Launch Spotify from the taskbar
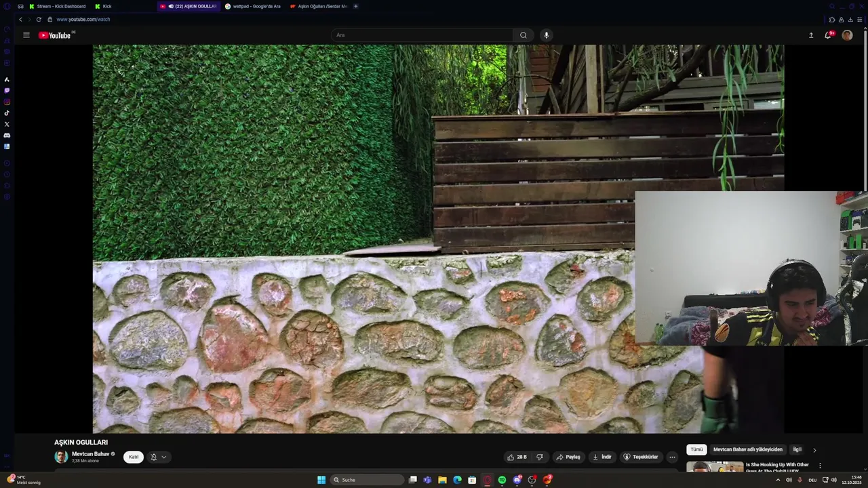Screen dimensions: 868x488 502,480
